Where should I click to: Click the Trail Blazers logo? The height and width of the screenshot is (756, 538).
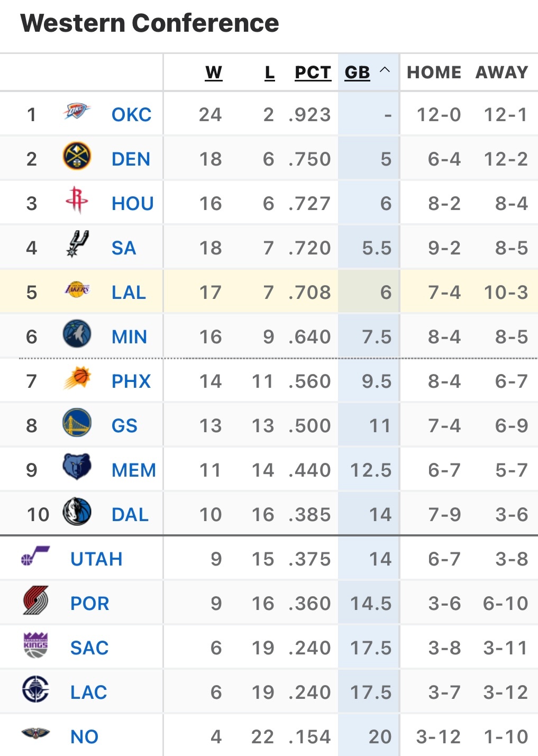pos(35,601)
